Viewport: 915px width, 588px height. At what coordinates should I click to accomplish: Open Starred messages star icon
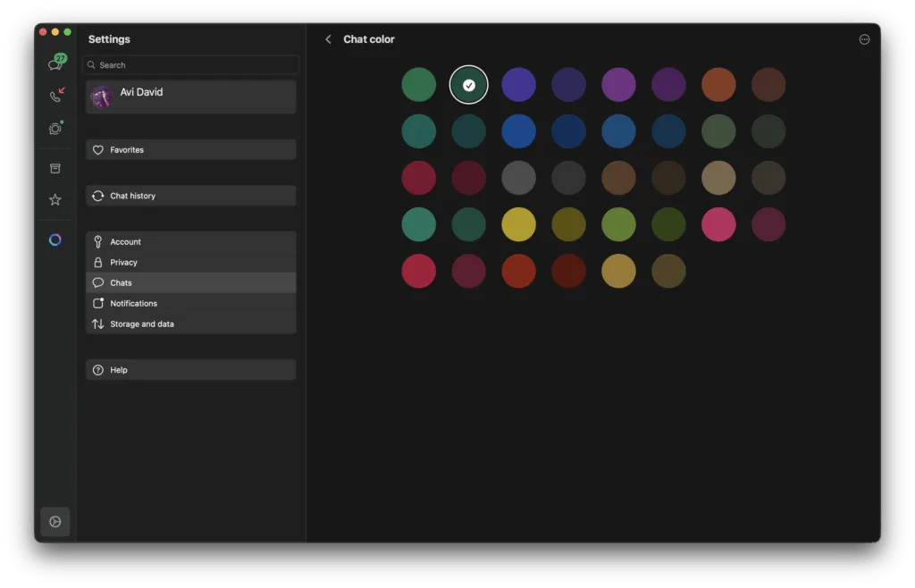pyautogui.click(x=55, y=200)
